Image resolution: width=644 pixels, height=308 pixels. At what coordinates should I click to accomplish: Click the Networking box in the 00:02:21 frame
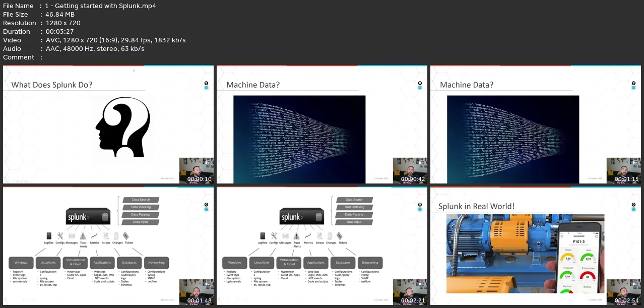tap(370, 263)
